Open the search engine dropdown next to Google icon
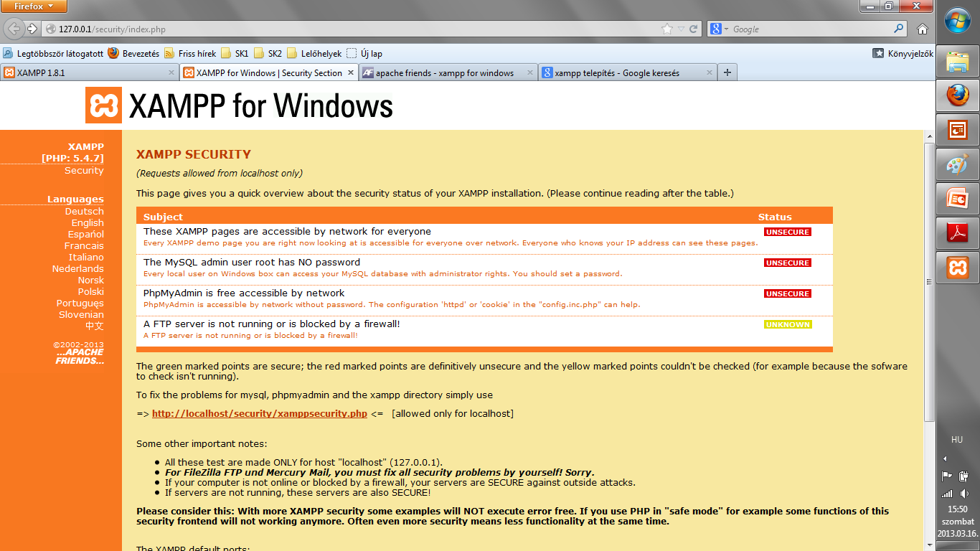Screen dimensions: 980x551 (x=719, y=29)
